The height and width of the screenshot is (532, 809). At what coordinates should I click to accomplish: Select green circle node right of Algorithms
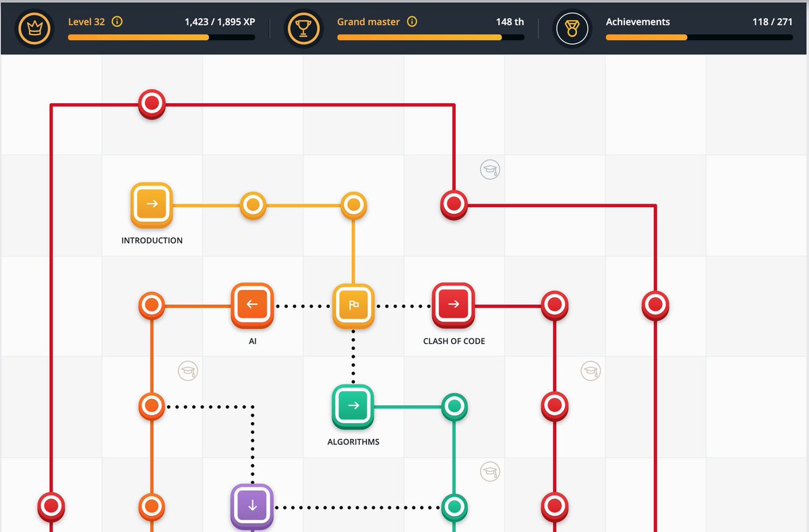pos(454,407)
